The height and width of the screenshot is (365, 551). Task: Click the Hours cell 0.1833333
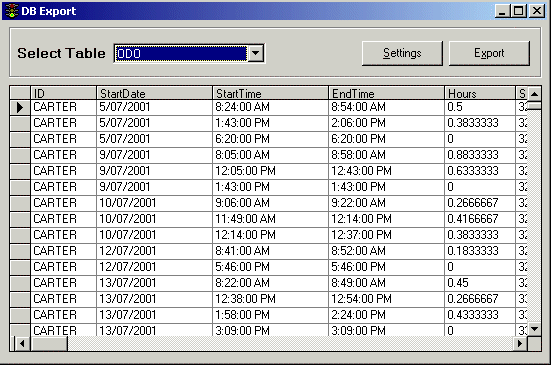(x=480, y=251)
